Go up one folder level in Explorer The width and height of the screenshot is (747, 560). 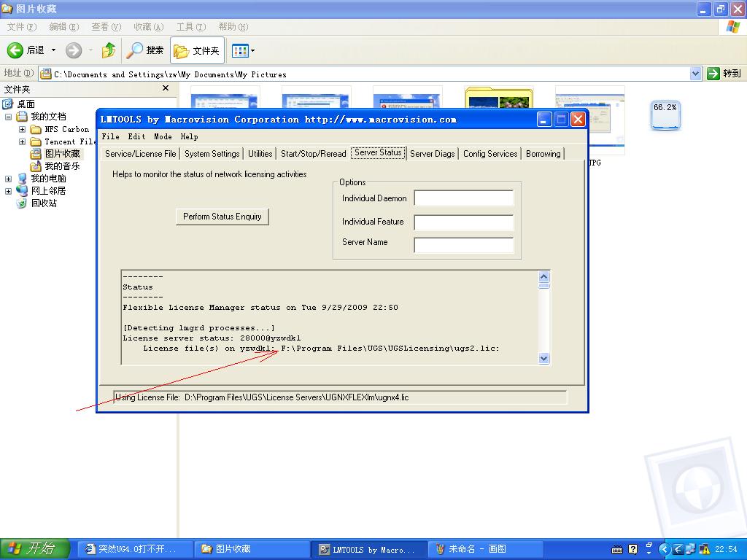109,50
